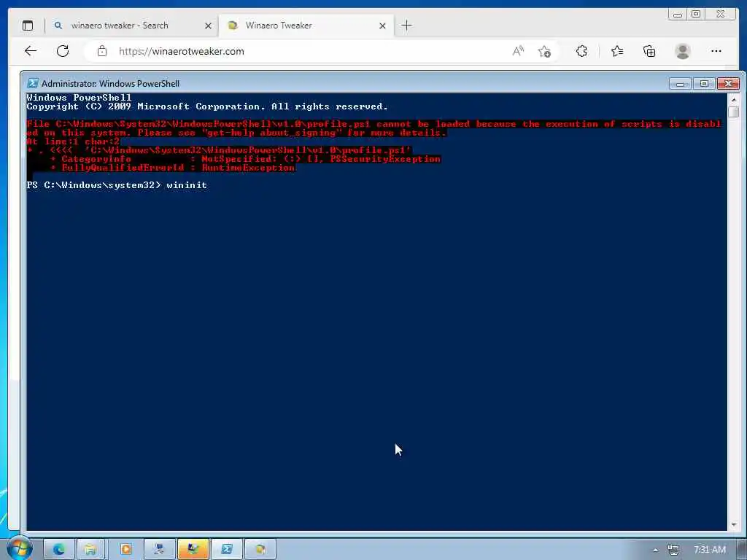Open the 7:31 AM clock
The height and width of the screenshot is (560, 747).
pos(709,550)
